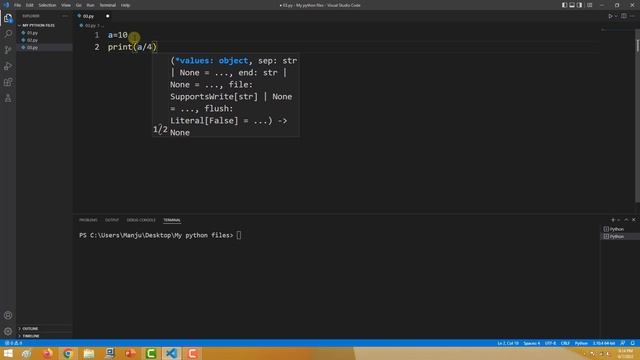Select the first Python terminal in list
Image resolution: width=640 pixels, height=360 pixels.
tap(619, 229)
